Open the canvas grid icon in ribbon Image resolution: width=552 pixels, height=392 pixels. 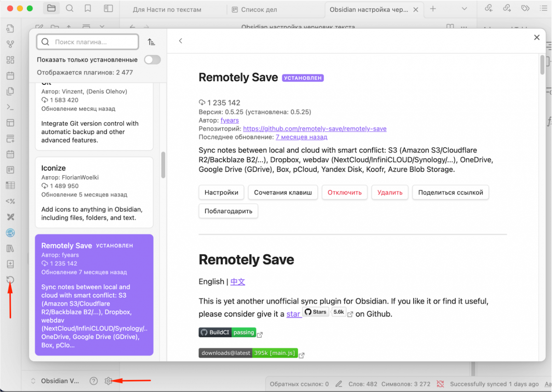[10, 60]
